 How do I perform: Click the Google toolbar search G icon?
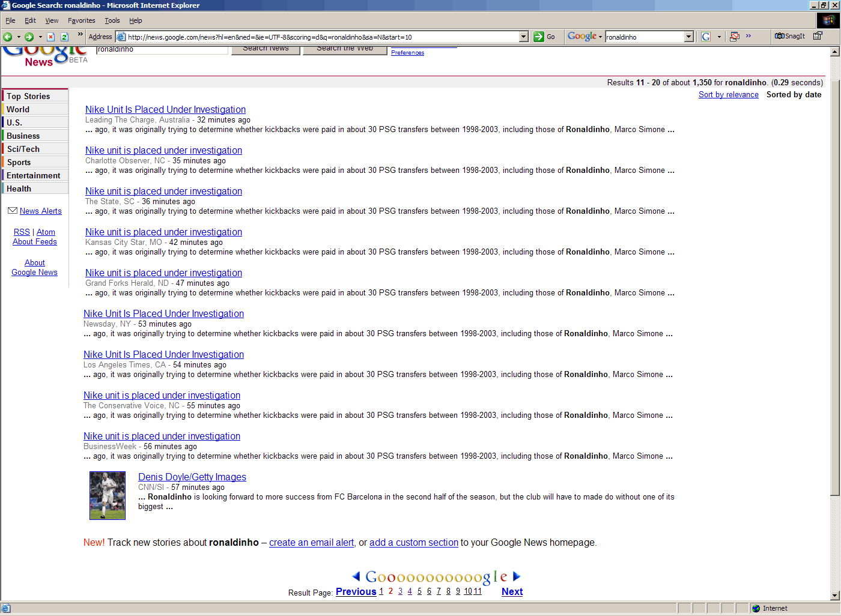coord(706,37)
